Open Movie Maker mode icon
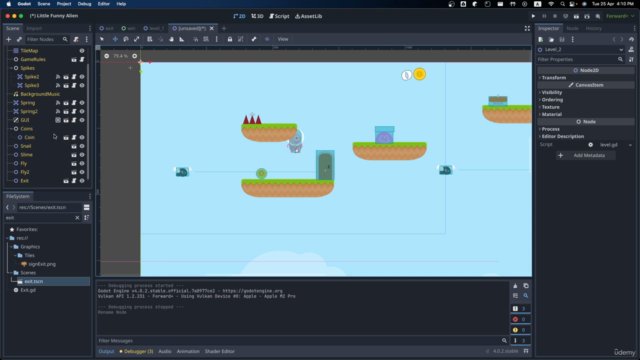 (x=598, y=16)
